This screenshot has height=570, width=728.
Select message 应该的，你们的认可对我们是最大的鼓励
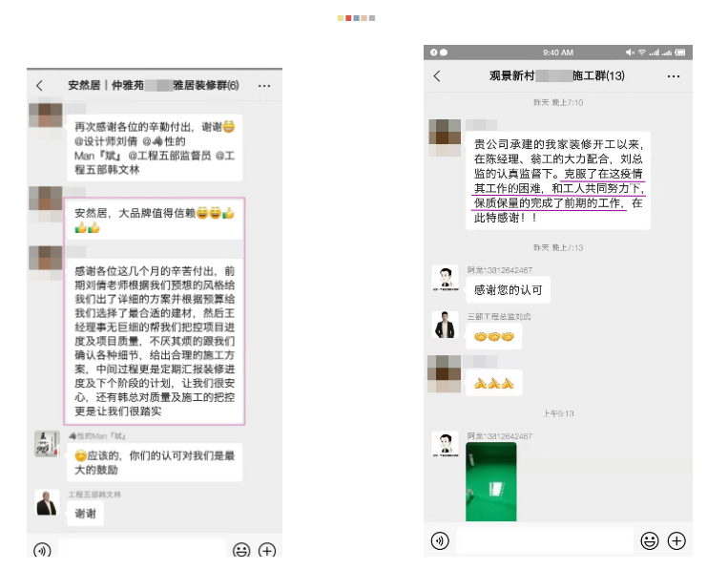coord(155,462)
